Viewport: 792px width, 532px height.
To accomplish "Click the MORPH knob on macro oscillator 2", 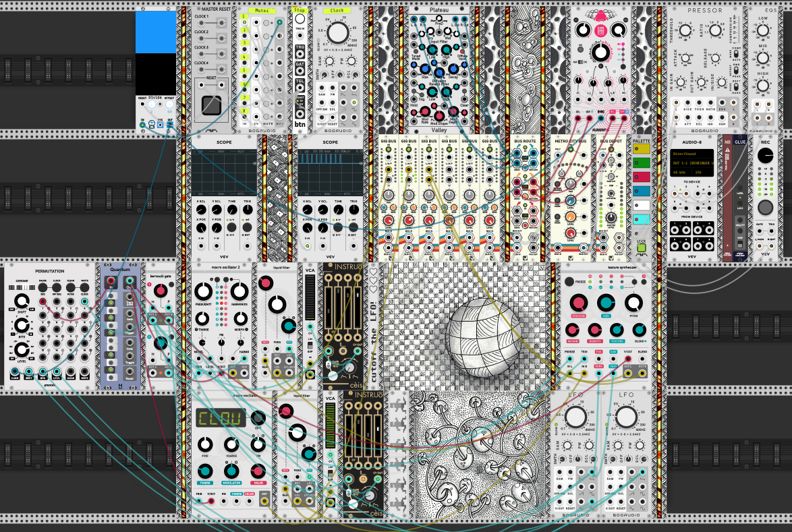I will click(x=240, y=318).
